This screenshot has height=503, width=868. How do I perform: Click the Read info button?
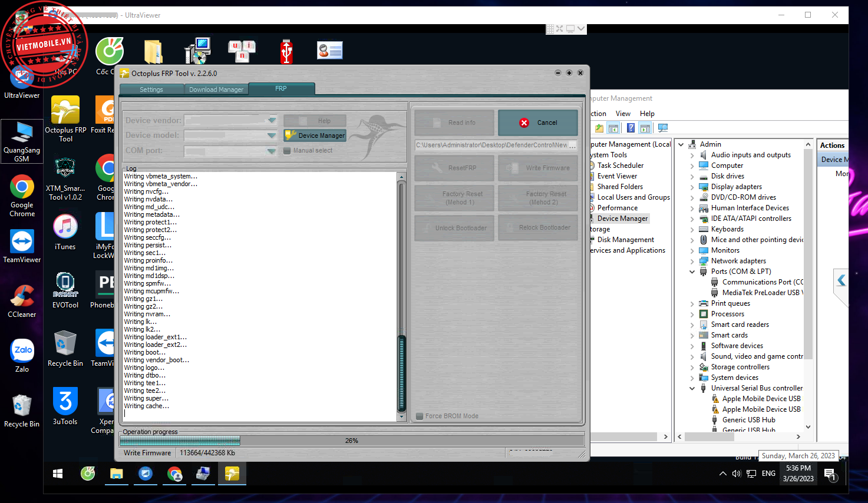(454, 123)
